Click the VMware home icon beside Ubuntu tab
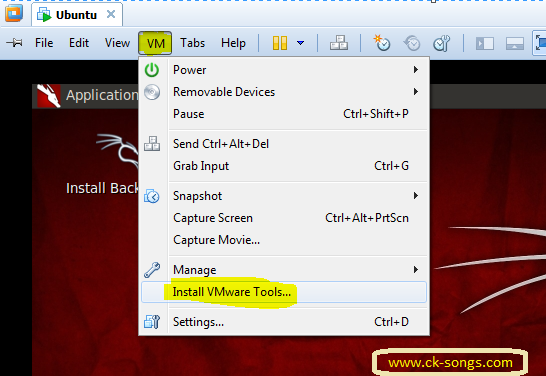Image resolution: width=546 pixels, height=376 pixels. click(14, 13)
